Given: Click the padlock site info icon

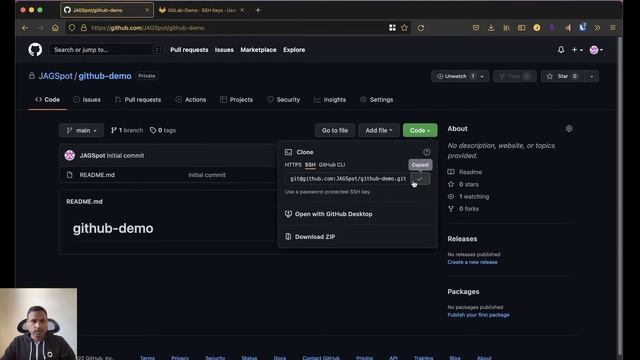Looking at the screenshot, I should pos(84,28).
